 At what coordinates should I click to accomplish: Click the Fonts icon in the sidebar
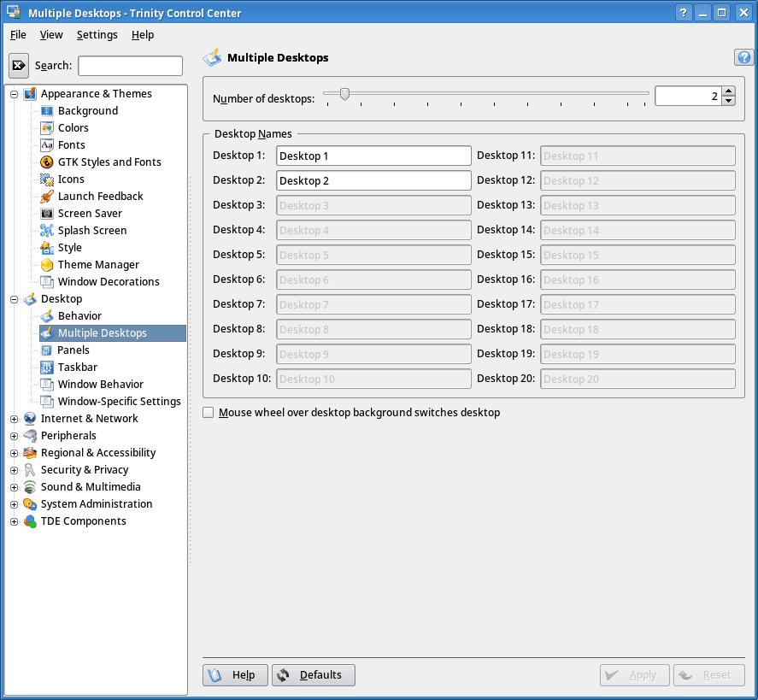[47, 145]
